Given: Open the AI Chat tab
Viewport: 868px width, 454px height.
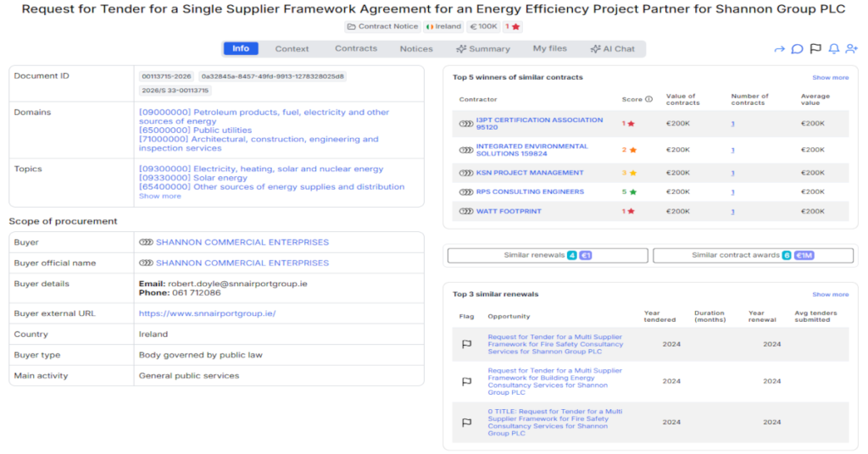Looking at the screenshot, I should [612, 48].
